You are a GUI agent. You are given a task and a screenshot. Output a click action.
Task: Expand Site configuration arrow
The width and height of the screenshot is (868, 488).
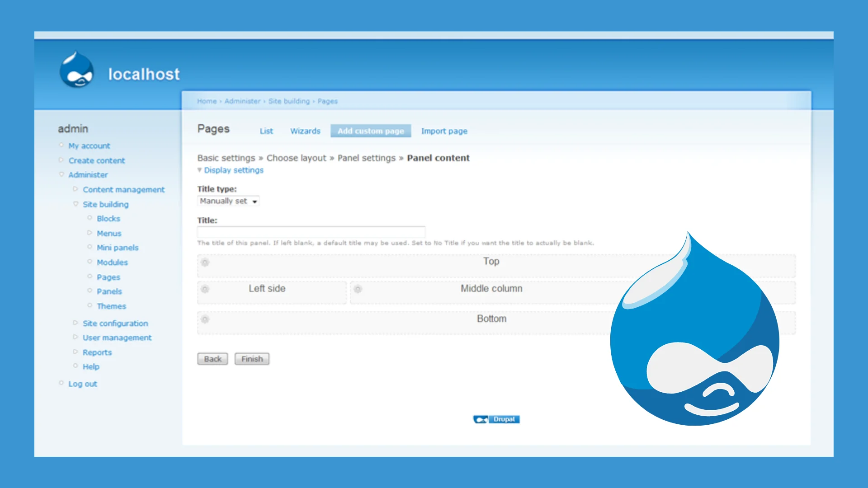pos(75,323)
